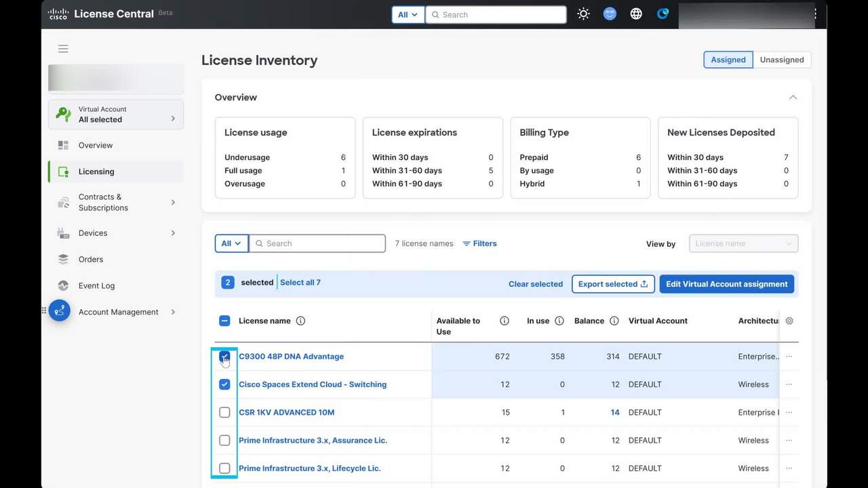868x488 pixels.
Task: Open row actions for Cisco Spaces Extend Cloud
Action: (789, 384)
